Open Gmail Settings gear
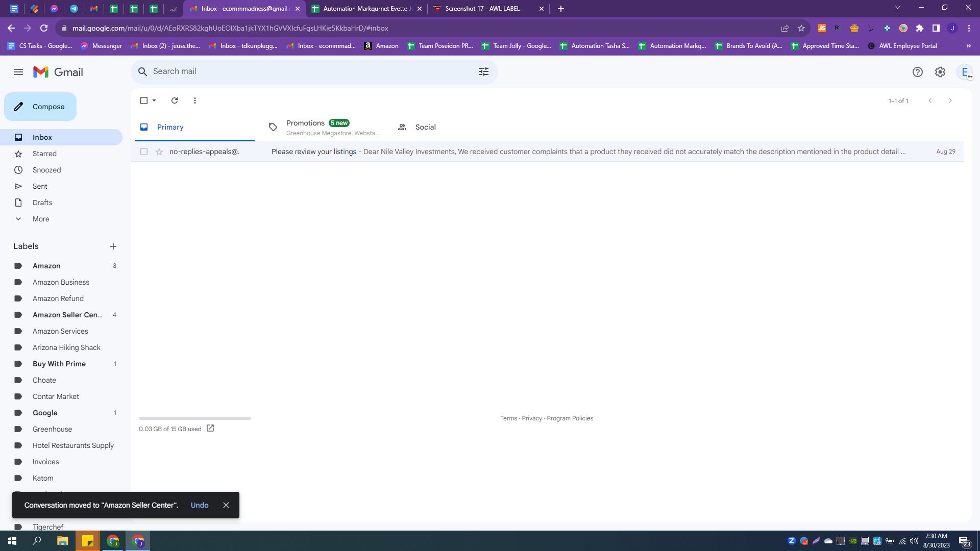 (940, 72)
